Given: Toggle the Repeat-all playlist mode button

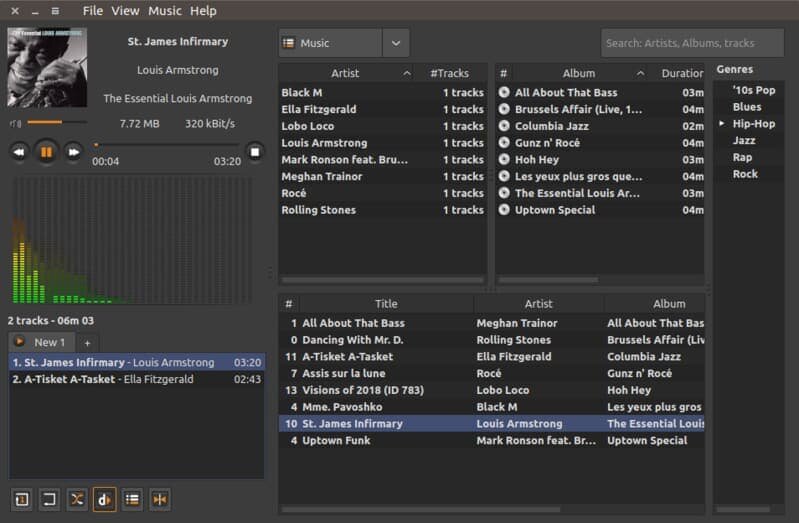Looking at the screenshot, I should (49, 499).
